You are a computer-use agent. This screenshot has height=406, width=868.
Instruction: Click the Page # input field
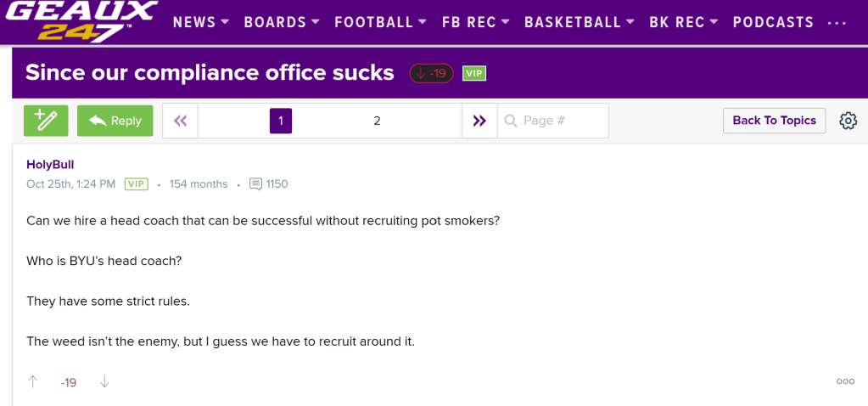pyautogui.click(x=560, y=121)
